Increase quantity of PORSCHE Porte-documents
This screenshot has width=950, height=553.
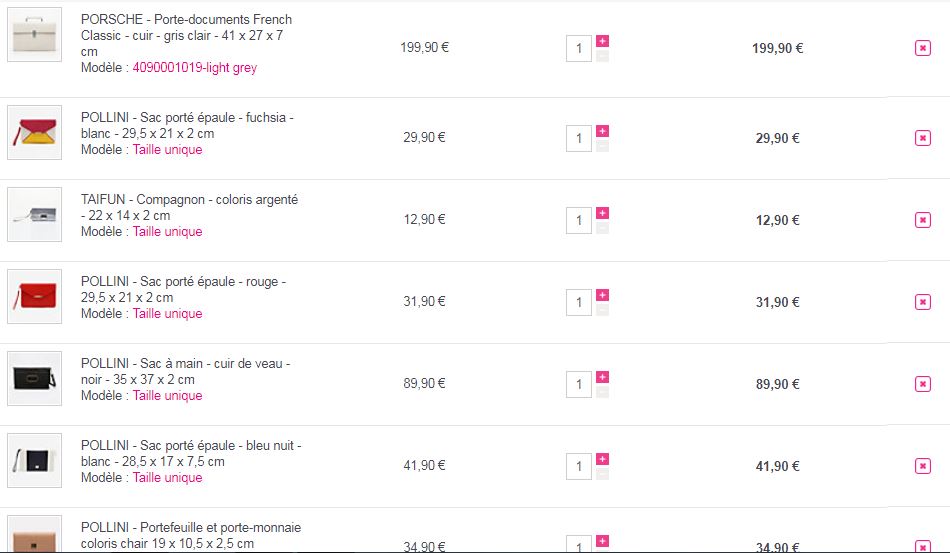(x=602, y=41)
